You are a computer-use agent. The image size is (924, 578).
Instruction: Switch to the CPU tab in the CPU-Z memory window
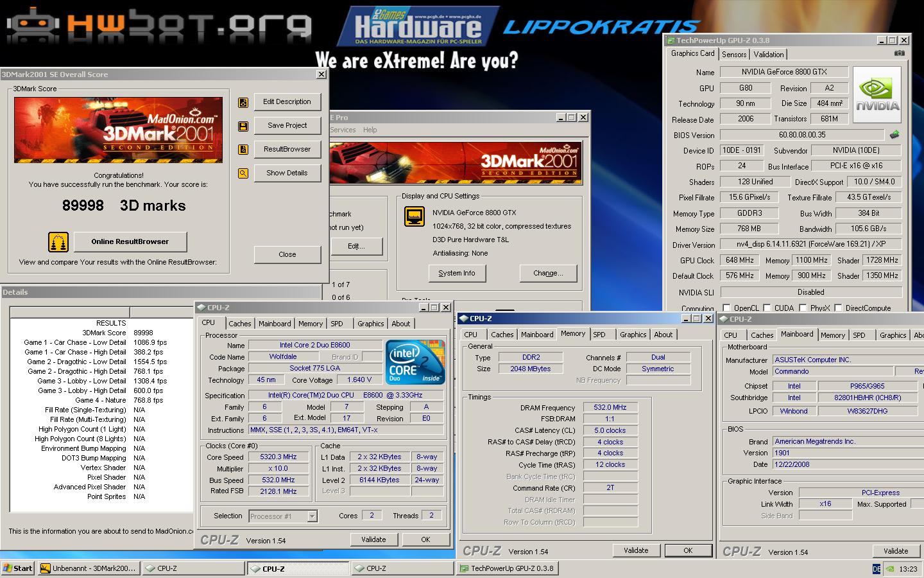tap(471, 335)
